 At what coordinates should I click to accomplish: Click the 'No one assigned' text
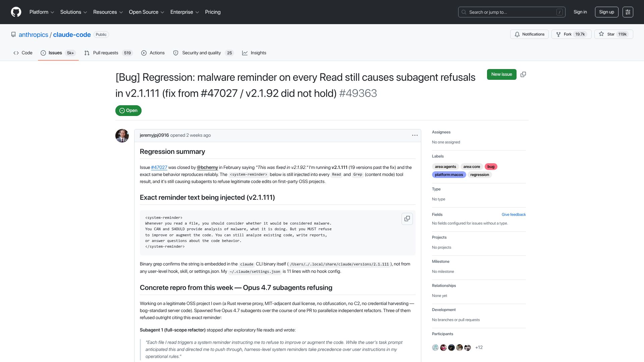point(446,142)
